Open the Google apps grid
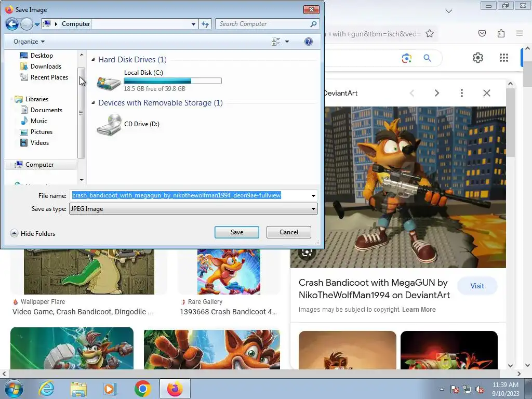Image resolution: width=532 pixels, height=399 pixels. click(x=504, y=58)
